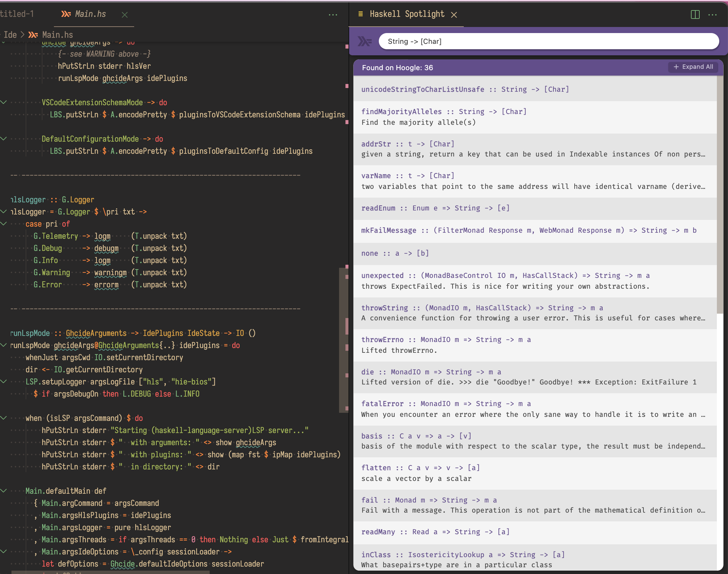Screen dimensions: 728x574
Task: Open the addrStr result entry
Action: point(535,149)
